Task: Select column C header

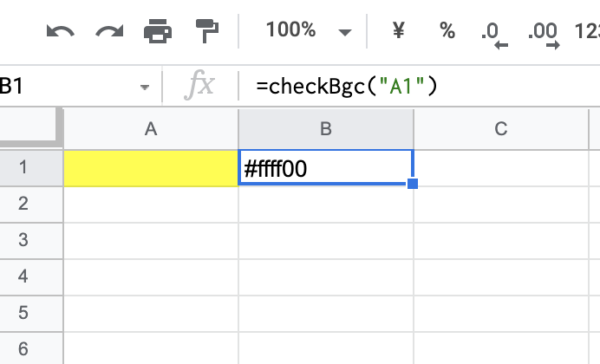Action: tap(501, 129)
